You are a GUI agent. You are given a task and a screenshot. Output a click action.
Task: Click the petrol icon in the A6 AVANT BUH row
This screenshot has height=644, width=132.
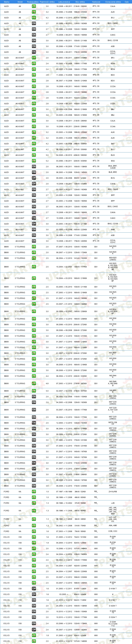point(34,155)
